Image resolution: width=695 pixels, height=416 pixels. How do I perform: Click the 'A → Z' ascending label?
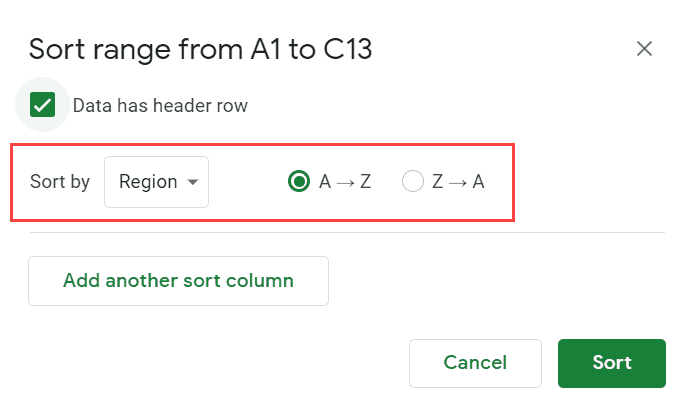pyautogui.click(x=345, y=182)
